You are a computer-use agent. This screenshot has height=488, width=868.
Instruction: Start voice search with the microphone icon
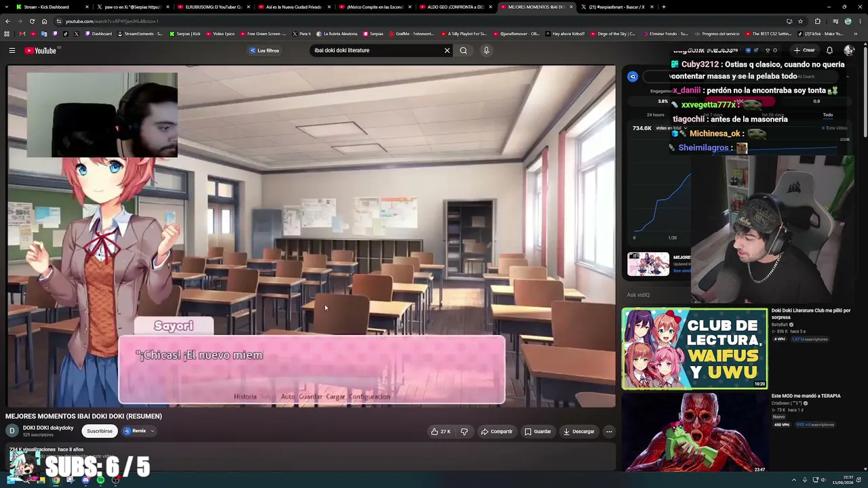point(486,50)
